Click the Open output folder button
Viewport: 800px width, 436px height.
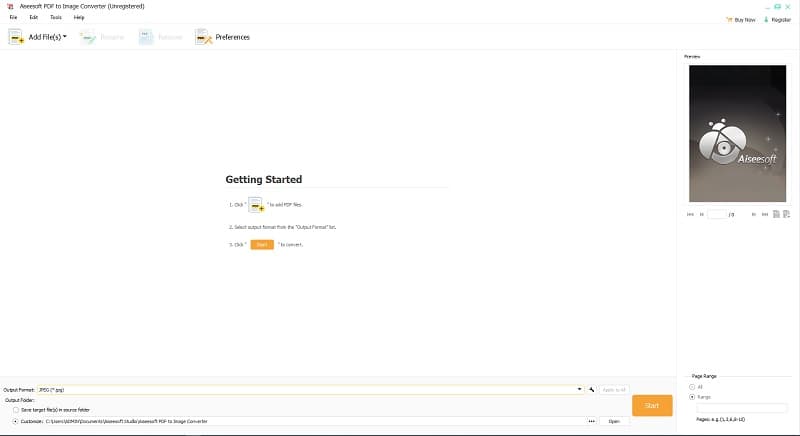(x=614, y=422)
